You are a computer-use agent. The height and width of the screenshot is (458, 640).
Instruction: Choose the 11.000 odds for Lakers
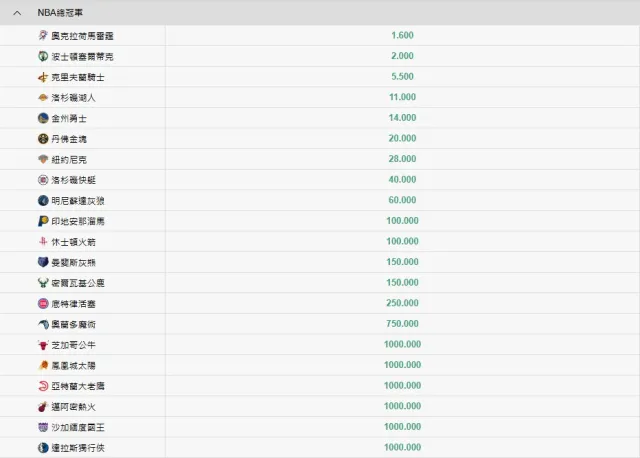[402, 97]
